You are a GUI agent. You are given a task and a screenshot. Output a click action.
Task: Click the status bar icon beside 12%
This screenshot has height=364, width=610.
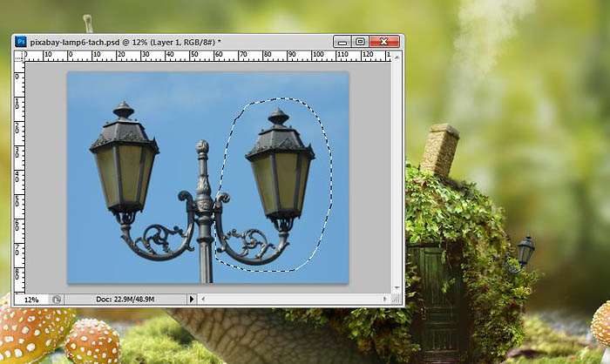coord(58,299)
